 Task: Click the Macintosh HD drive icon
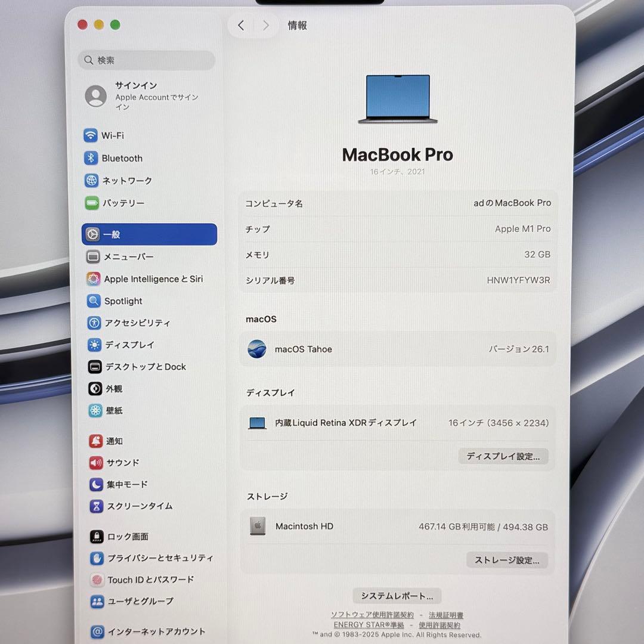coord(258,526)
